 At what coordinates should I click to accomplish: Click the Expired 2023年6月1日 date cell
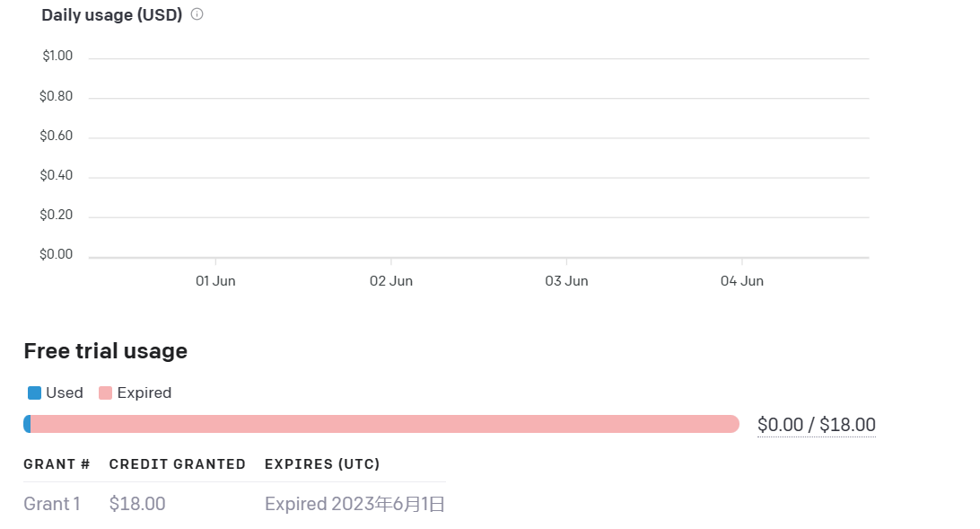(x=354, y=504)
